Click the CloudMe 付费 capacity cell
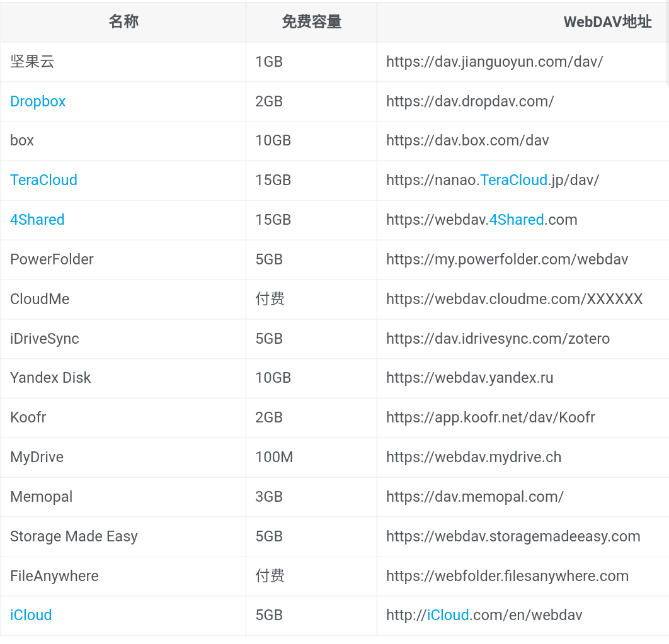 pyautogui.click(x=270, y=299)
